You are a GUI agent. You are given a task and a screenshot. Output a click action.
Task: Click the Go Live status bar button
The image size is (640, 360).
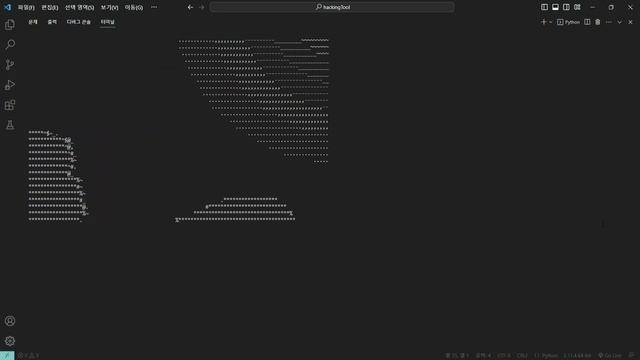coord(610,356)
